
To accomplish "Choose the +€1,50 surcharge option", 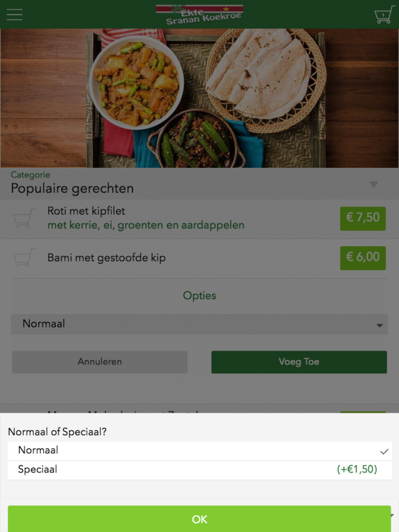I will 357,469.
